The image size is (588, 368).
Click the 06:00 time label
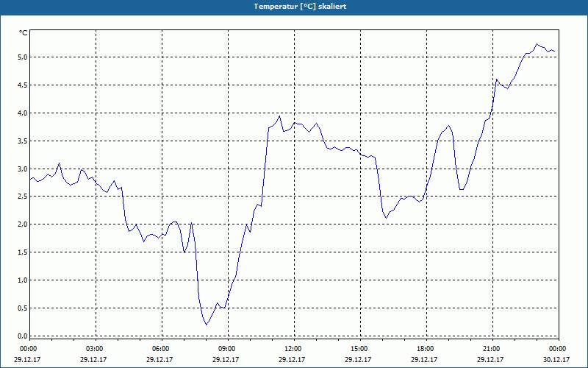point(160,349)
